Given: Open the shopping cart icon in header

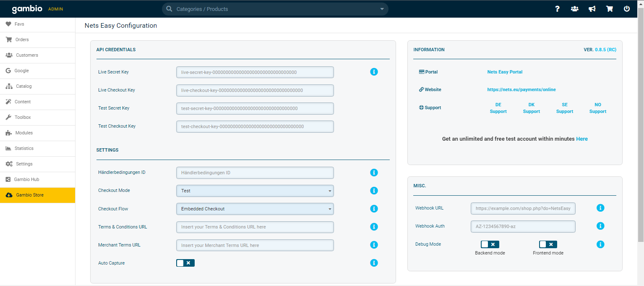Looking at the screenshot, I should (610, 9).
